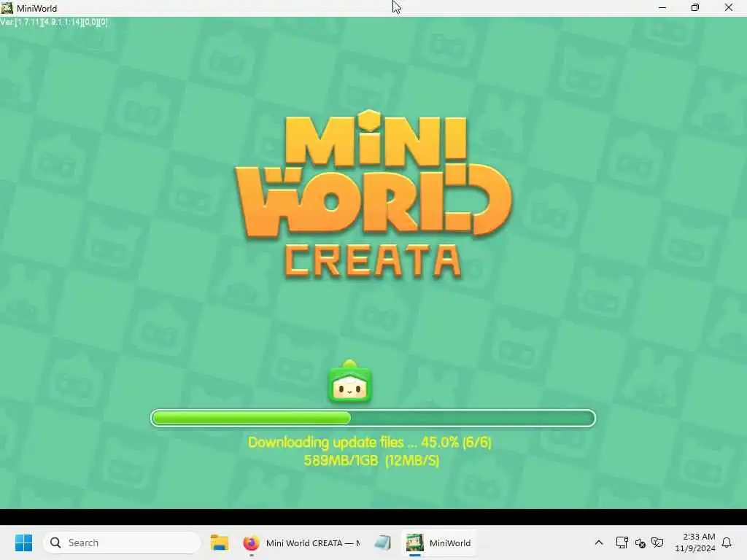Click the Mini World CREATA logo
This screenshot has width=747, height=560.
pyautogui.click(x=373, y=194)
